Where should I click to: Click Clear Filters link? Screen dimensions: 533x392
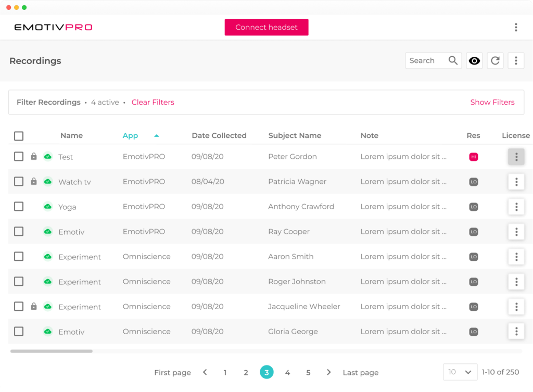point(153,103)
